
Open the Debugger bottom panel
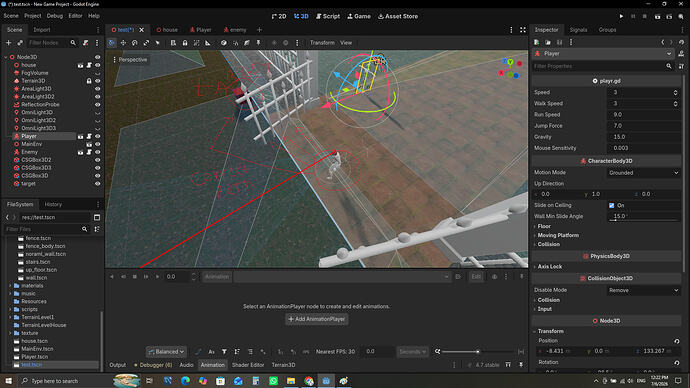click(153, 365)
